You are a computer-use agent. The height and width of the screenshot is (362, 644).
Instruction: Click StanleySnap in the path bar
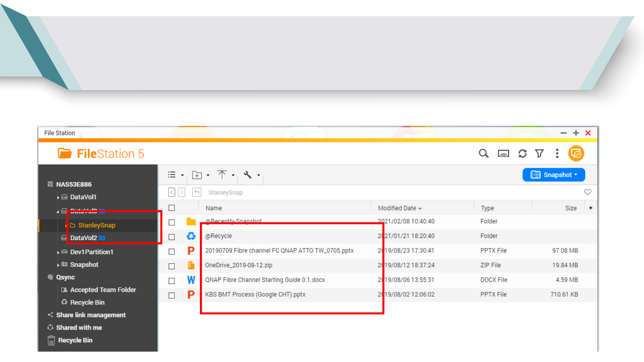[225, 192]
